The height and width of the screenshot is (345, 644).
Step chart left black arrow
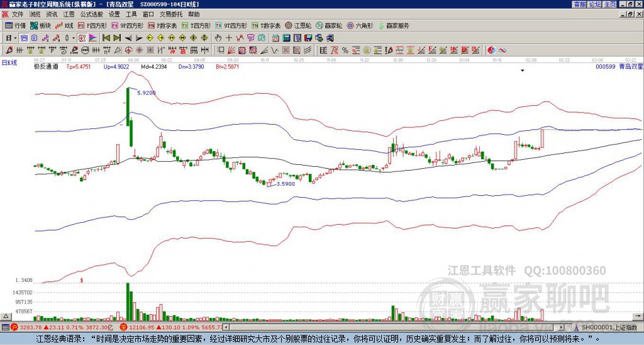(x=128, y=38)
